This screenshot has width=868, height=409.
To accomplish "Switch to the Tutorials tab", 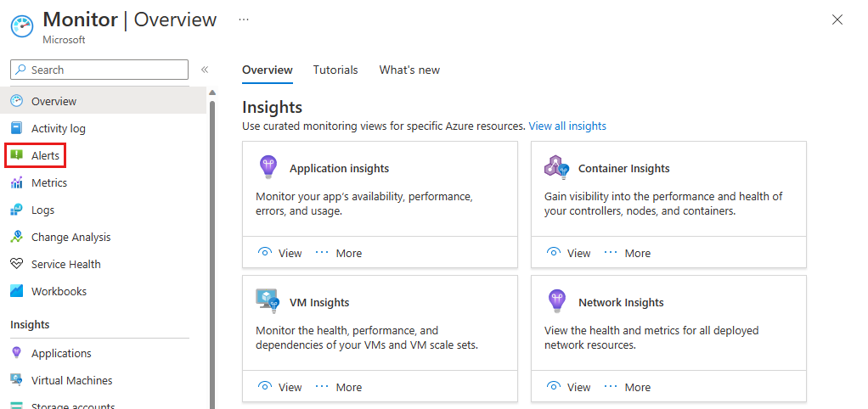I will [x=335, y=70].
